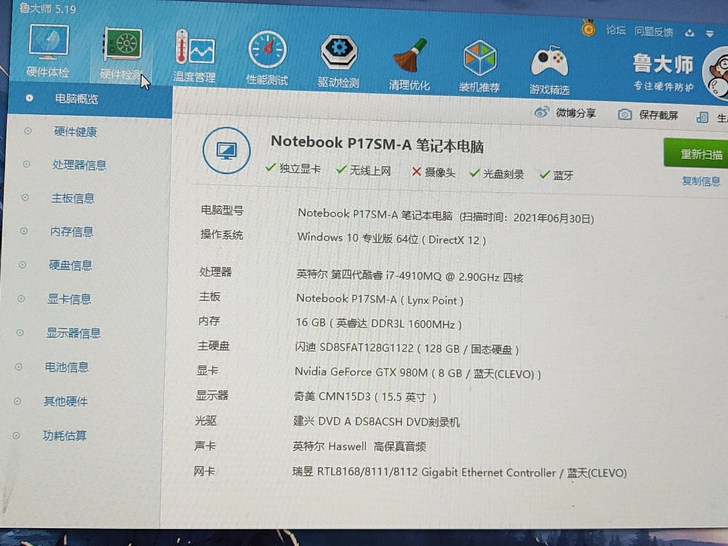Image resolution: width=728 pixels, height=546 pixels.
Task: Click the 保存截屏 camera icon
Action: pyautogui.click(x=624, y=114)
